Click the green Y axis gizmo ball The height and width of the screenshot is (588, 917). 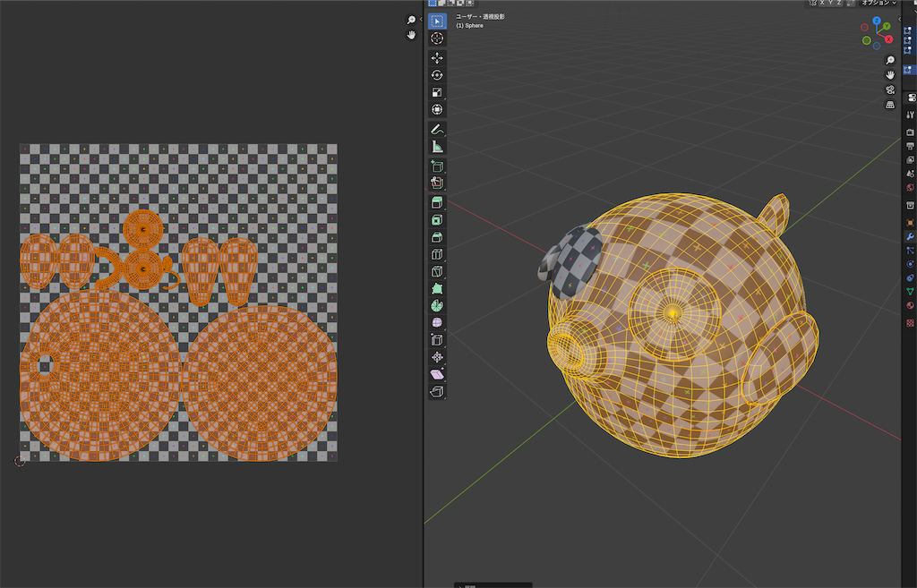887,27
